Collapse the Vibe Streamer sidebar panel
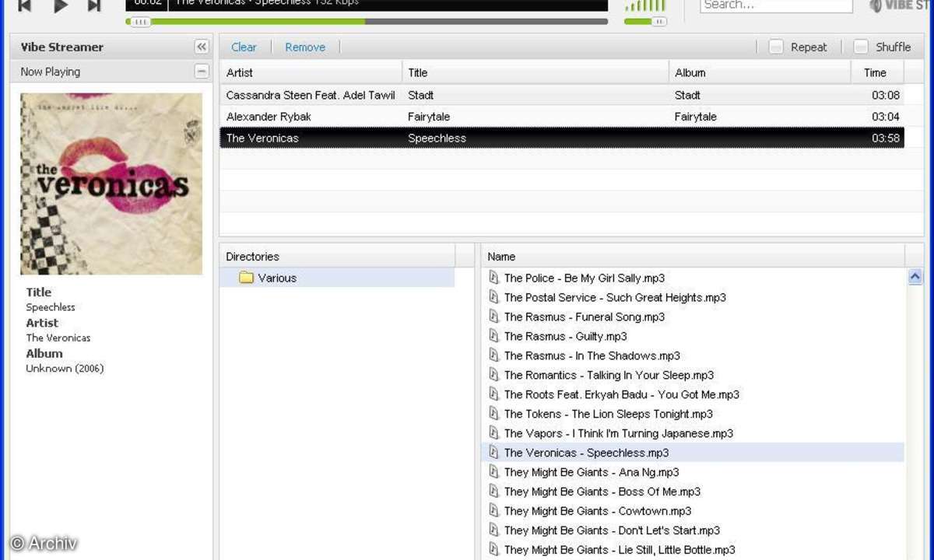934x560 pixels. click(x=202, y=47)
